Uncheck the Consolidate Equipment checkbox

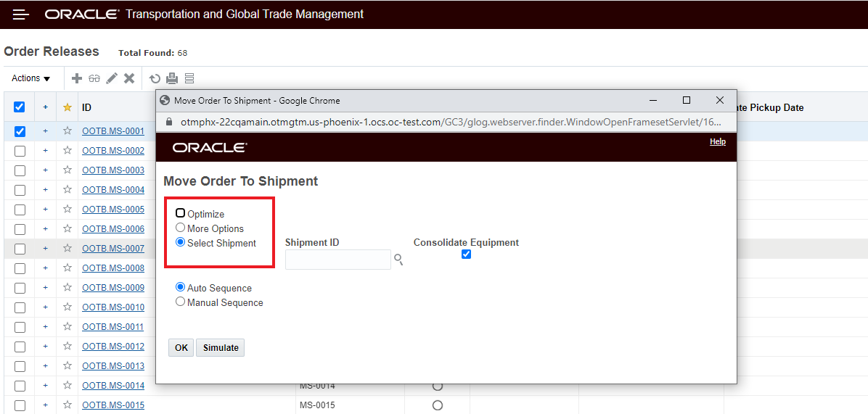click(x=466, y=254)
